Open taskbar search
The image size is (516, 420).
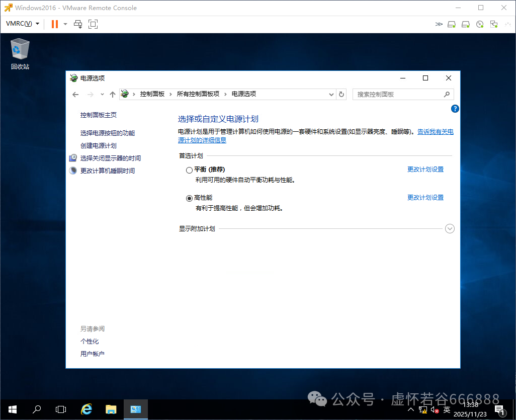coord(37,409)
